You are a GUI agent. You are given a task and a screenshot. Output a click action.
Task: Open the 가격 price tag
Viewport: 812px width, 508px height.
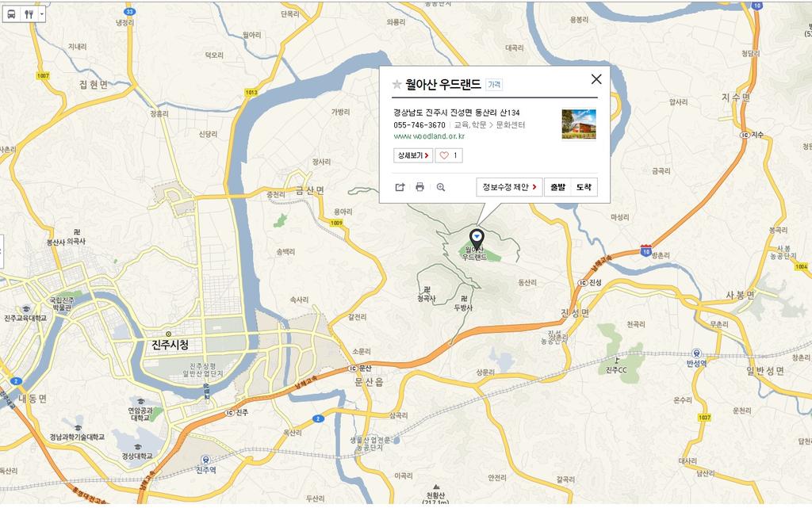[x=494, y=84]
